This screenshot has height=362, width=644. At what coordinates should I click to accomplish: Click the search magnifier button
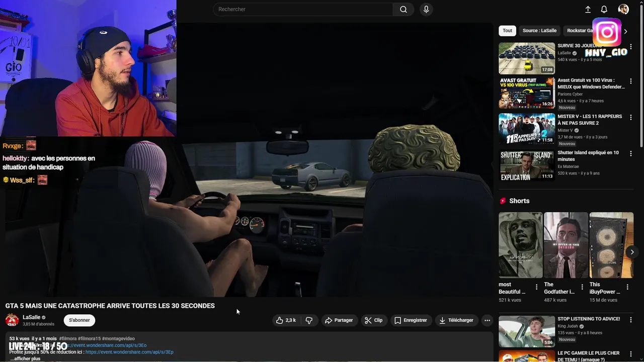pos(404,9)
